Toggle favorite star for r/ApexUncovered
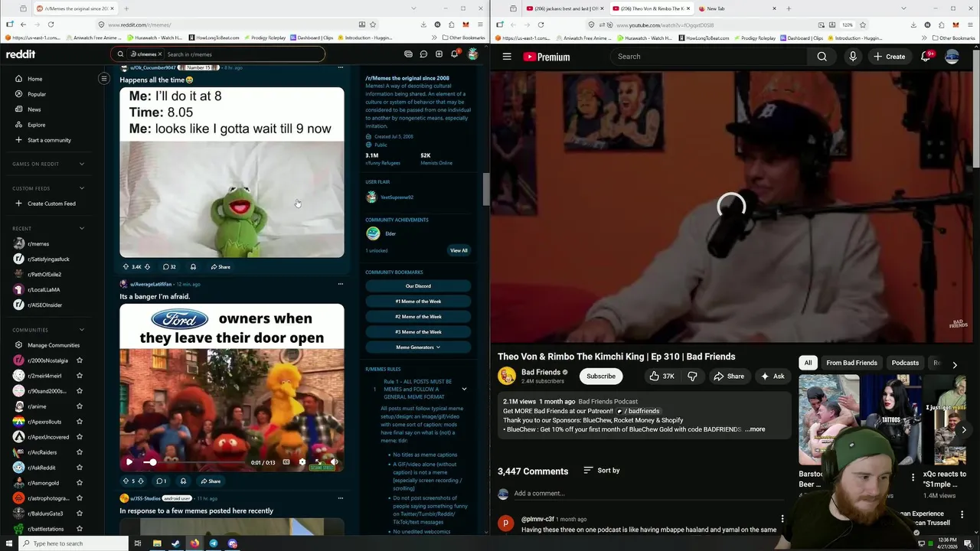The width and height of the screenshot is (980, 551). pos(79,437)
